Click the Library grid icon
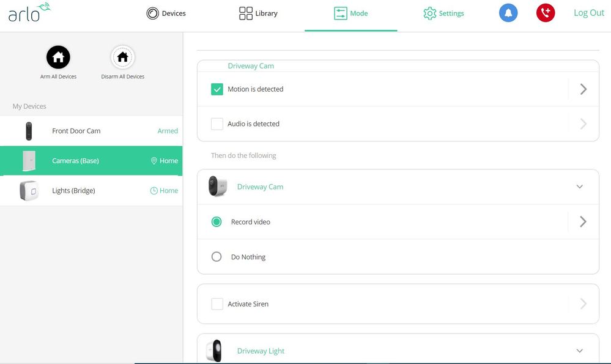The width and height of the screenshot is (611, 364). [246, 13]
